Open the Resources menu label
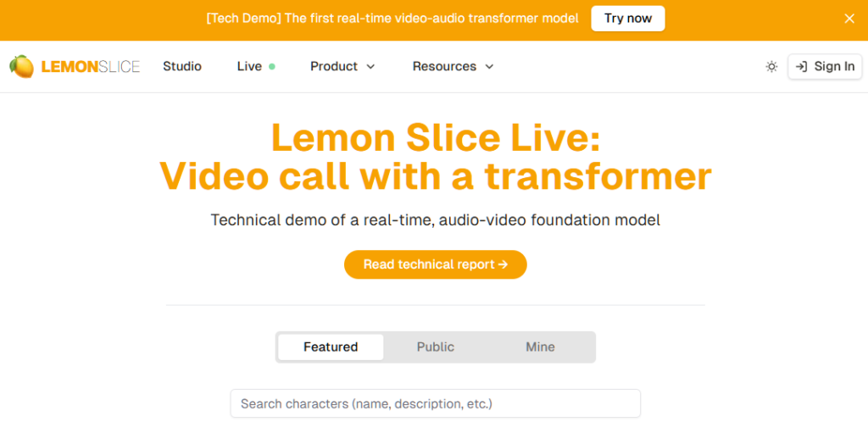 pyautogui.click(x=444, y=66)
